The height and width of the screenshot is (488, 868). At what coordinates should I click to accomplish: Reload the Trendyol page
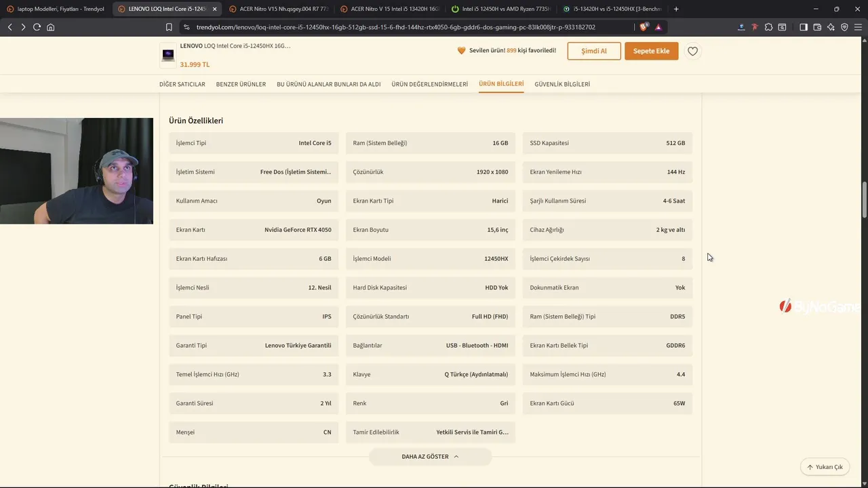(37, 27)
